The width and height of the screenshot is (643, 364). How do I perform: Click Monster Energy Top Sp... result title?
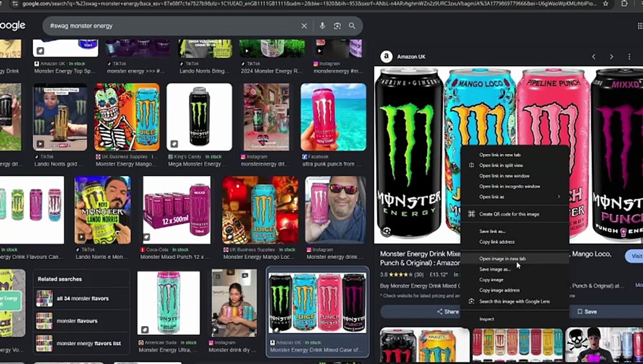(x=64, y=71)
